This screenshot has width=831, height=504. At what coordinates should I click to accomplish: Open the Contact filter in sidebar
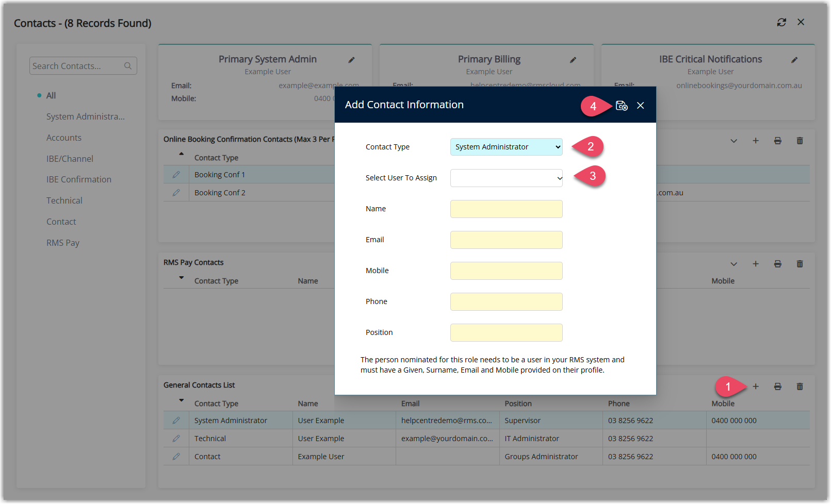(x=61, y=222)
